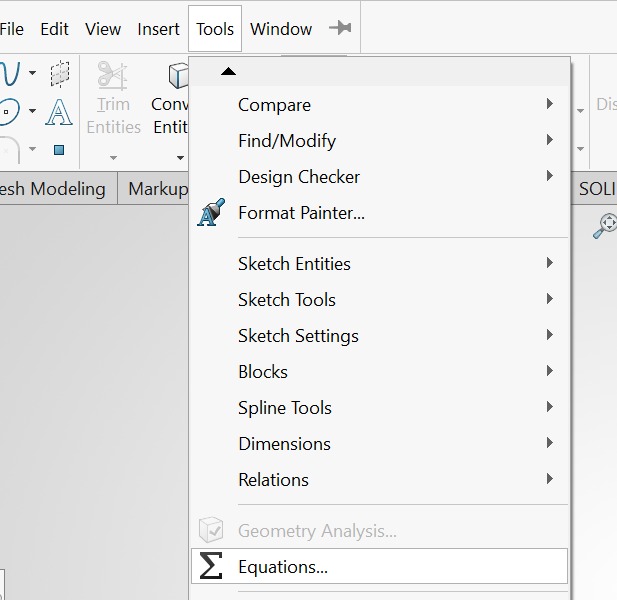Click the Equations sigma icon

(x=211, y=566)
